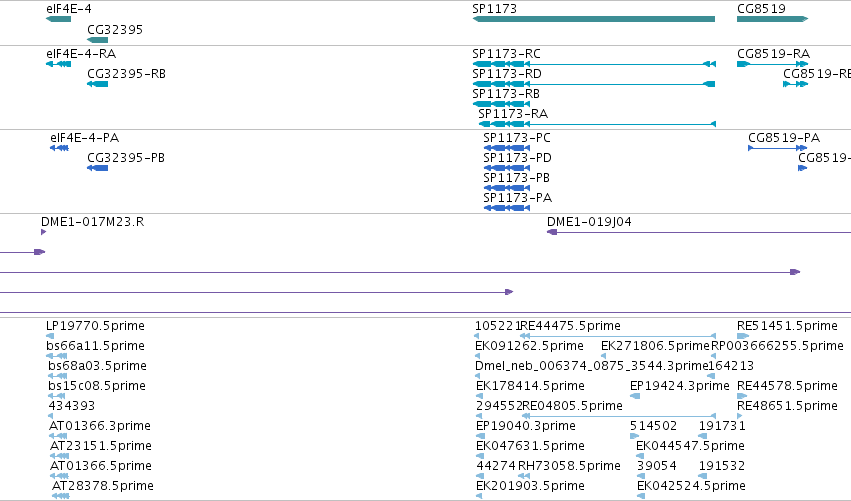Image resolution: width=851 pixels, height=501 pixels.
Task: Select EST RE44578.5prime
Action: pyautogui.click(x=741, y=396)
